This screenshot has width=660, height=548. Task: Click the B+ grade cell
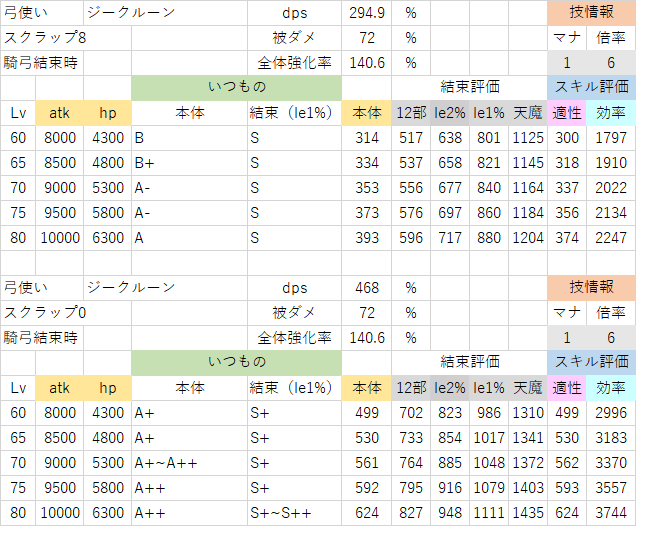(x=189, y=163)
